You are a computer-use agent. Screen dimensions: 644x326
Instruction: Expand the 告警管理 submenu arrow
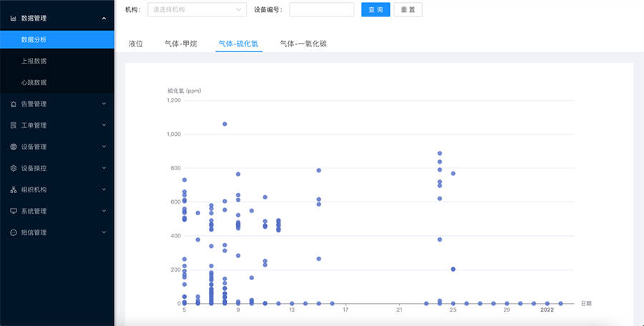(x=104, y=104)
